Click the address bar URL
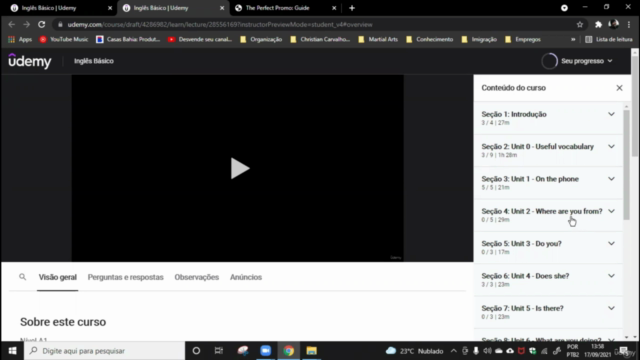The image size is (640, 360). (220, 24)
